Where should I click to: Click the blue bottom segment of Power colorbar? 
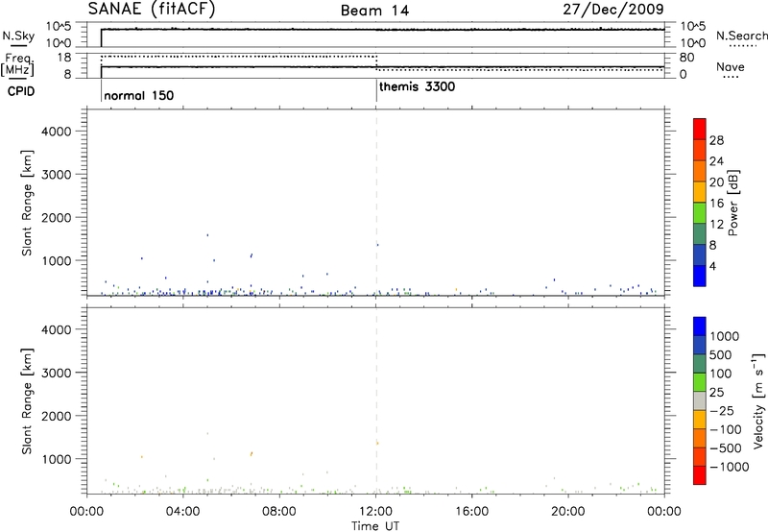pyautogui.click(x=700, y=276)
